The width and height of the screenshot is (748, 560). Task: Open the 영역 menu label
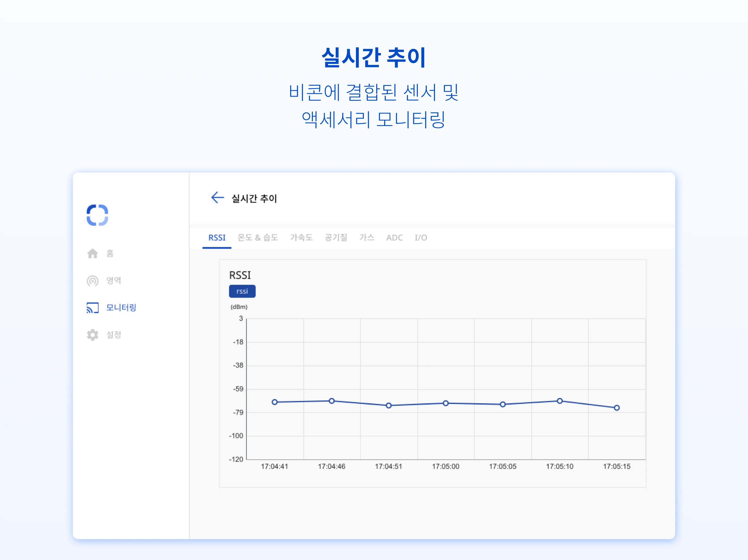pos(114,280)
